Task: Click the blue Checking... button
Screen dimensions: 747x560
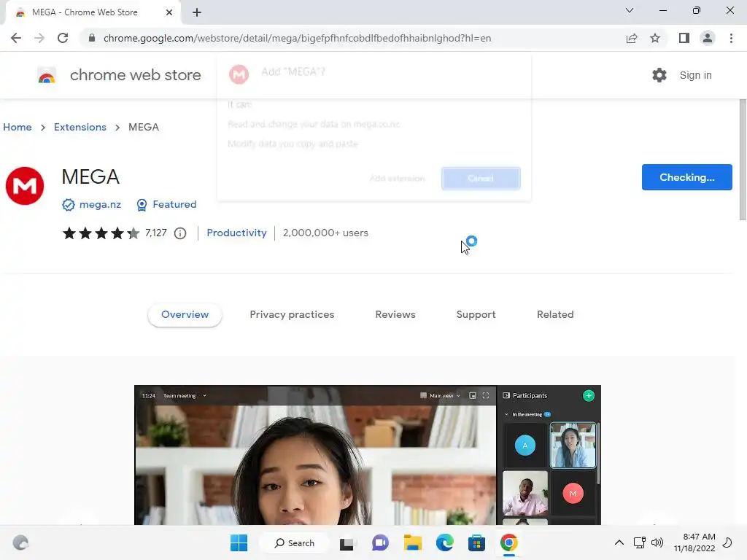Action: pos(686,177)
